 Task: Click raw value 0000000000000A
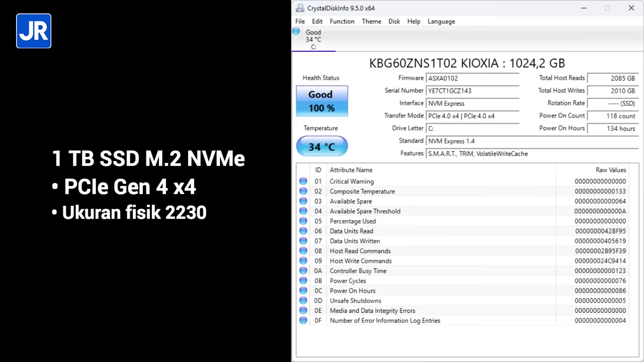tap(600, 211)
